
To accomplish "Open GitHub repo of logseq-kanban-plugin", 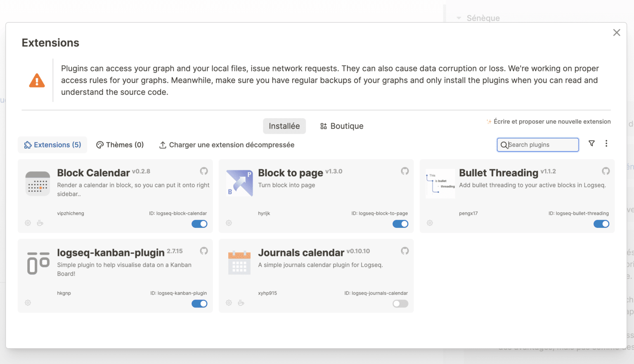I will point(204,251).
